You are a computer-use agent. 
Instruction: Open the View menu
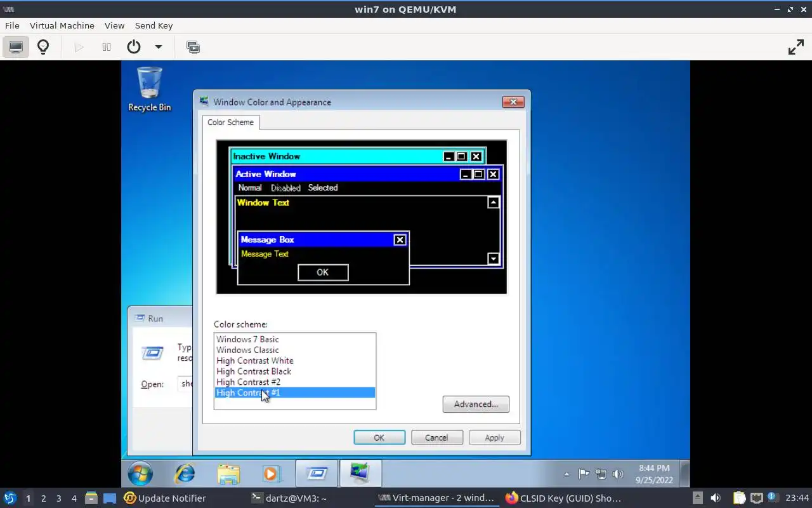pos(114,25)
